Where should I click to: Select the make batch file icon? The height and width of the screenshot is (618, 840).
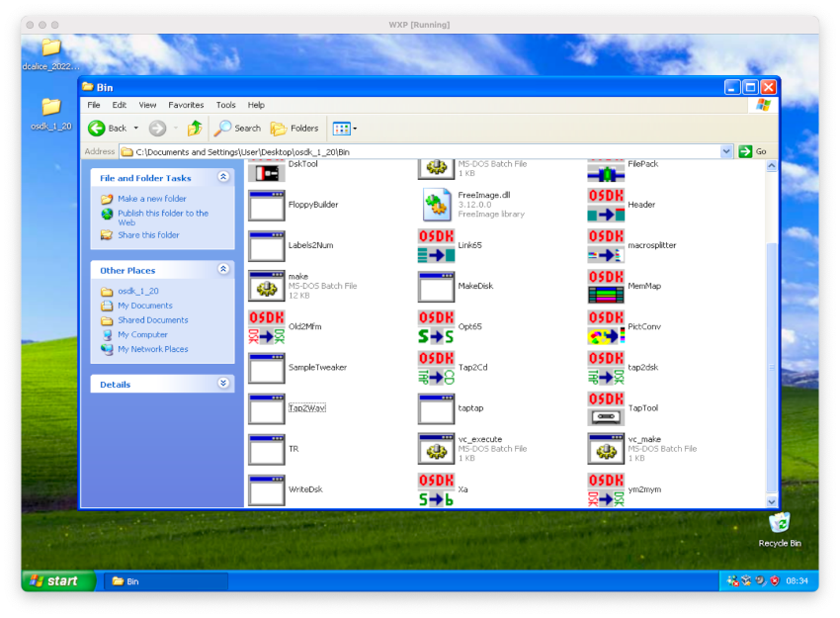266,286
